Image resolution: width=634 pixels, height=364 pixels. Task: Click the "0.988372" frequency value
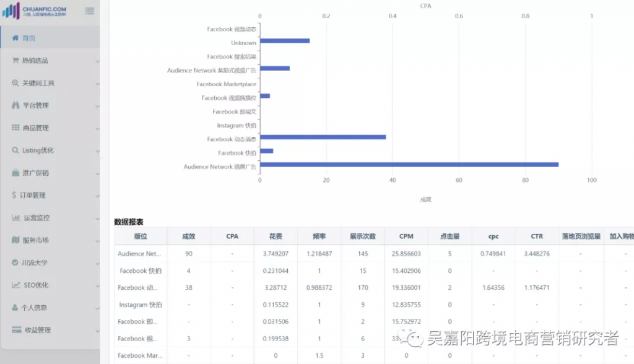tap(319, 288)
